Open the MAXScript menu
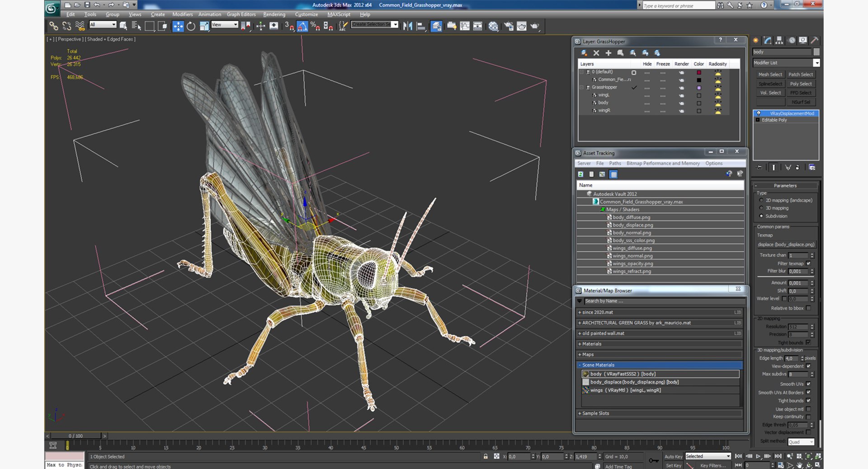The height and width of the screenshot is (469, 868). (x=339, y=14)
